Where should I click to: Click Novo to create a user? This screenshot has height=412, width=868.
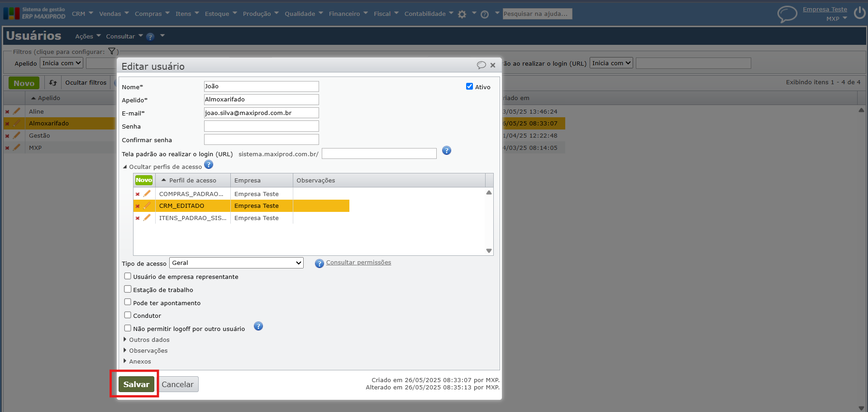coord(24,83)
